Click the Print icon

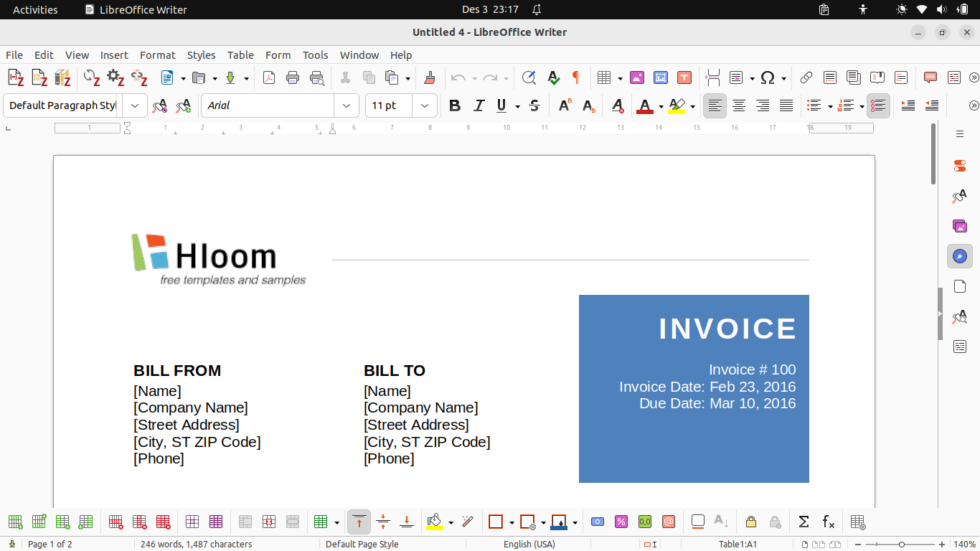(x=293, y=77)
